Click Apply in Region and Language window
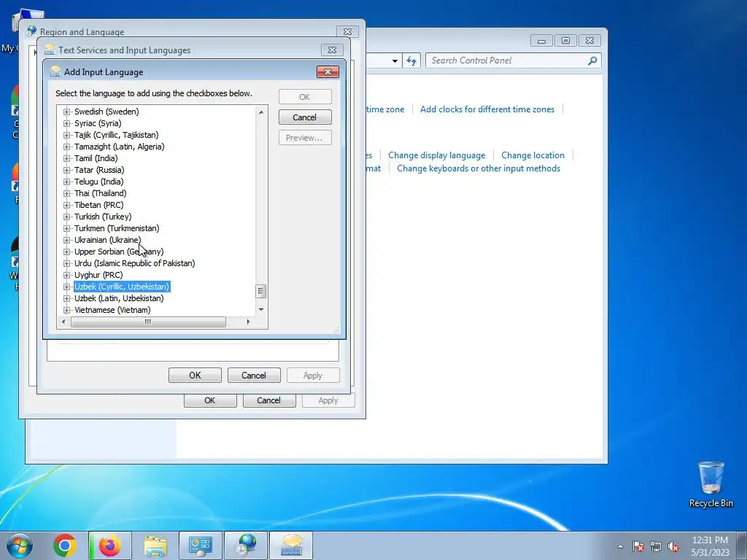 328,400
